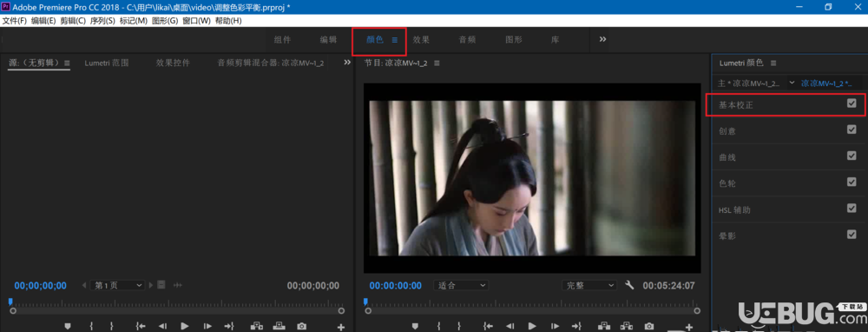The image size is (868, 332).
Task: Add marker in Program monitor
Action: (x=415, y=326)
